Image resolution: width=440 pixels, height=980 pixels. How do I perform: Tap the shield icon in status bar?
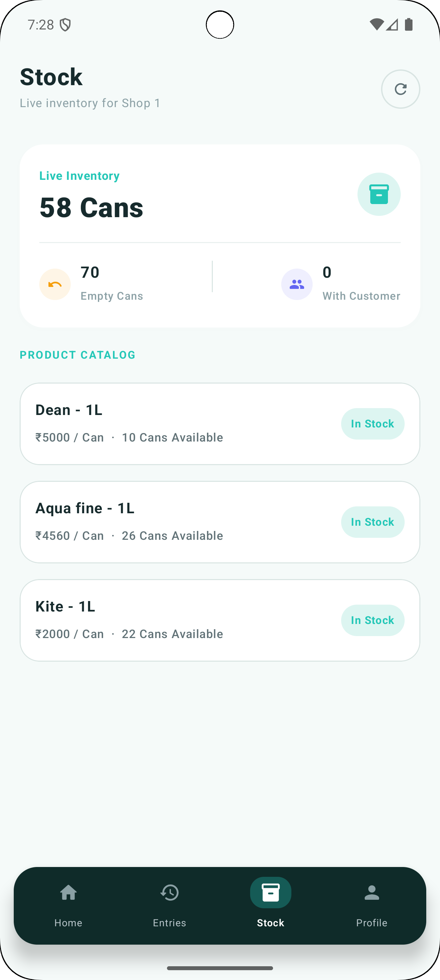point(65,25)
